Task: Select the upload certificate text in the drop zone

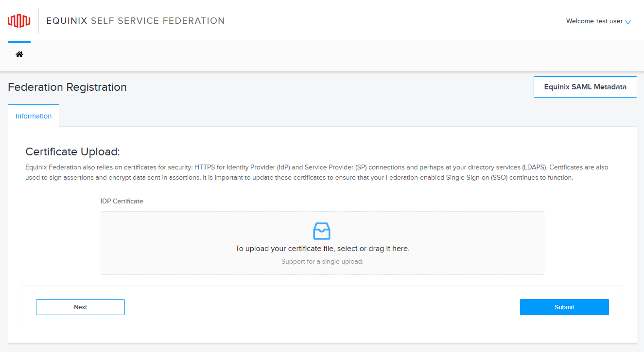Action: pos(322,249)
